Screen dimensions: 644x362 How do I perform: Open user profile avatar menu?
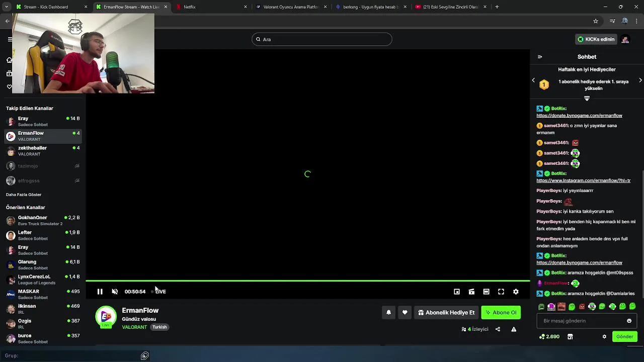click(x=625, y=39)
